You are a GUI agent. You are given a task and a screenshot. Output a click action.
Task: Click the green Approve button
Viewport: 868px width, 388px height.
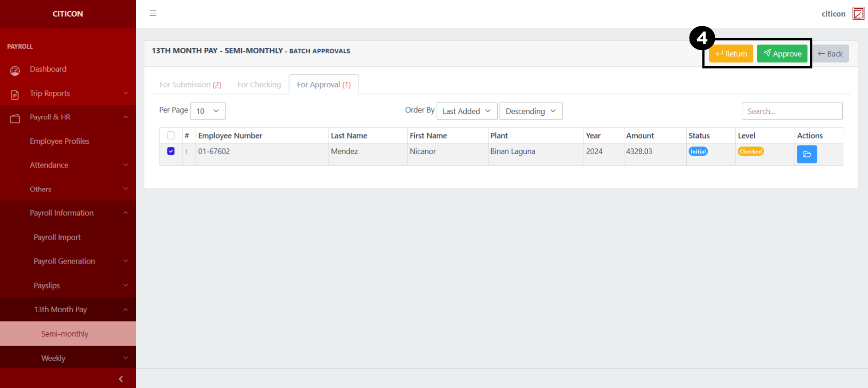pyautogui.click(x=782, y=54)
